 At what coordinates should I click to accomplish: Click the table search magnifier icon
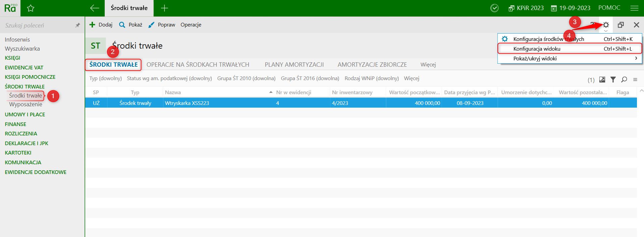(624, 79)
